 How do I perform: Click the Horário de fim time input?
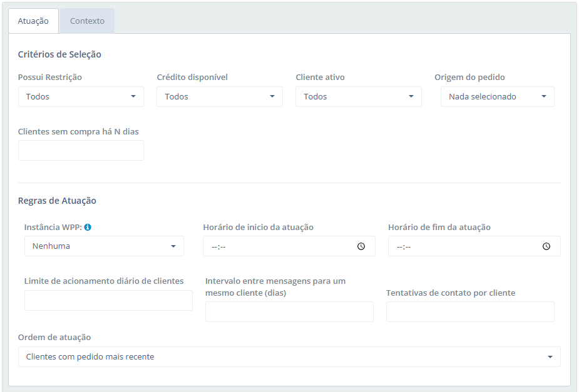pos(466,246)
